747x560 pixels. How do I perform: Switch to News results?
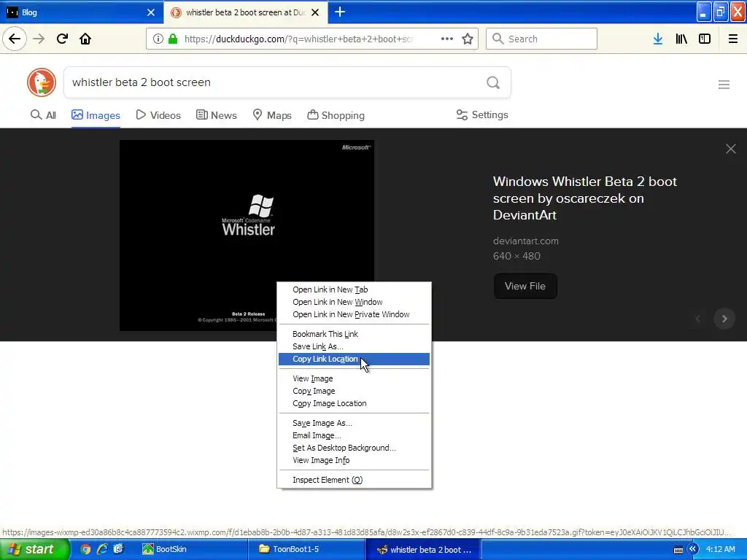click(216, 114)
